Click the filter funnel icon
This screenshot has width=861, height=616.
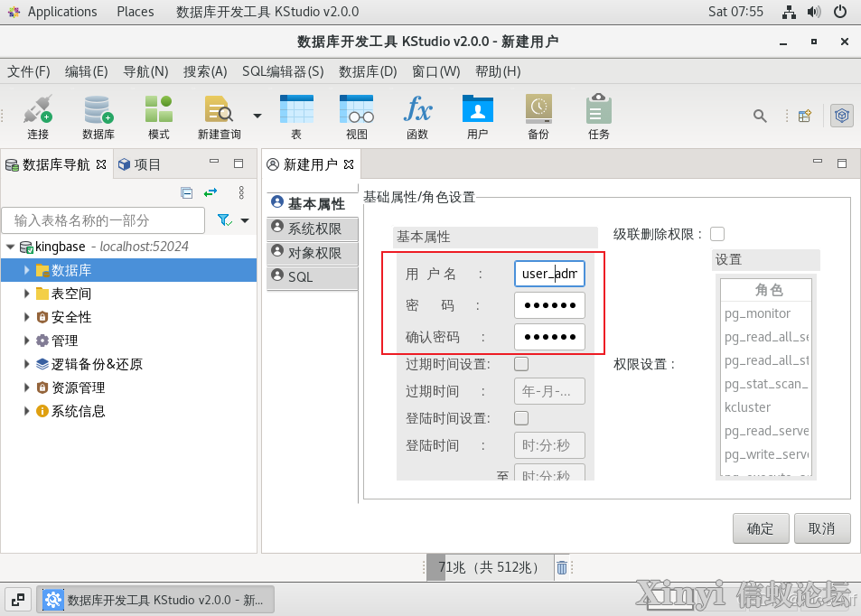coord(225,220)
